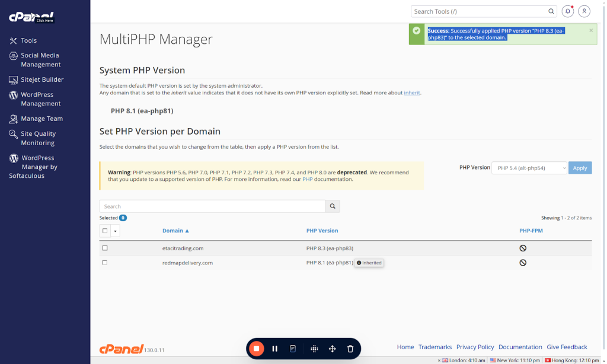Pause the screen recording
Viewport: 607px width, 364px height.
(275, 349)
